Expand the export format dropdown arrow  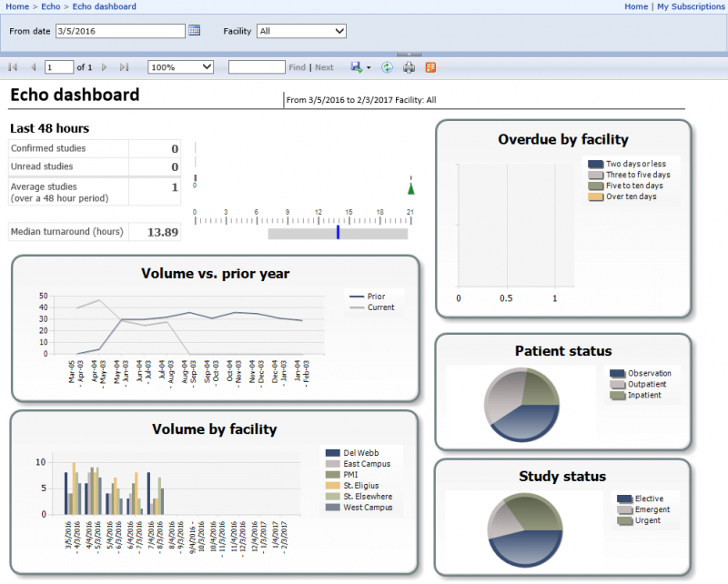pos(367,66)
